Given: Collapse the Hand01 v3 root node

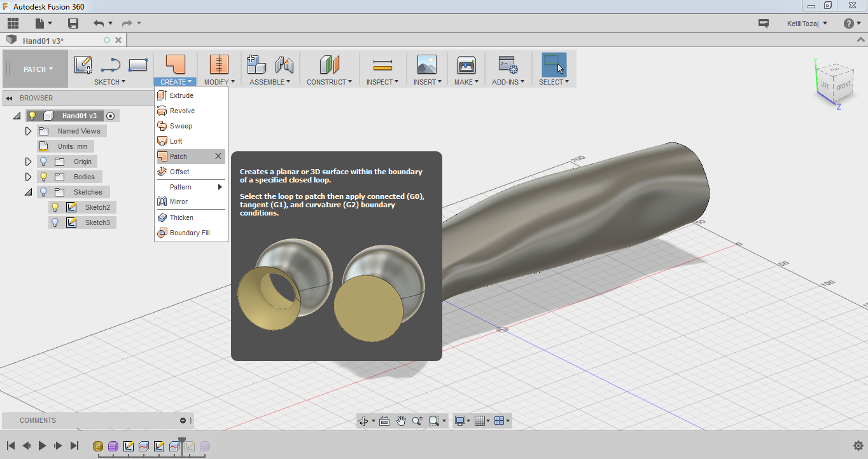Looking at the screenshot, I should [x=17, y=116].
